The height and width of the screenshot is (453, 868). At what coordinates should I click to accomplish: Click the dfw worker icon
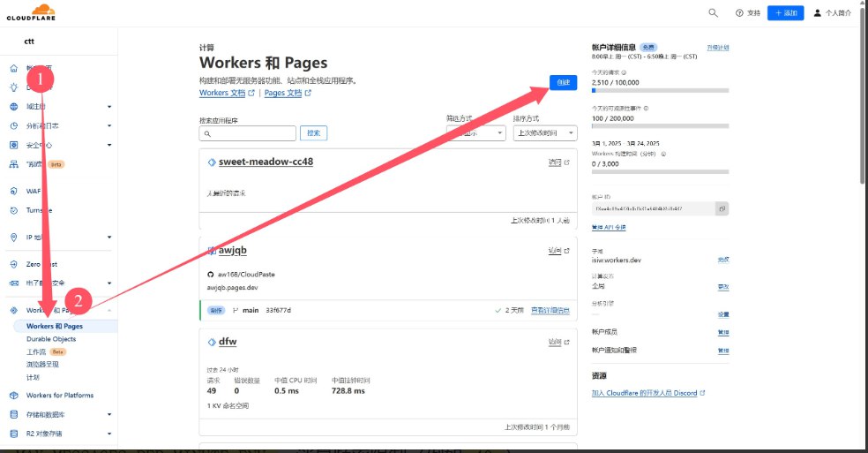(212, 342)
